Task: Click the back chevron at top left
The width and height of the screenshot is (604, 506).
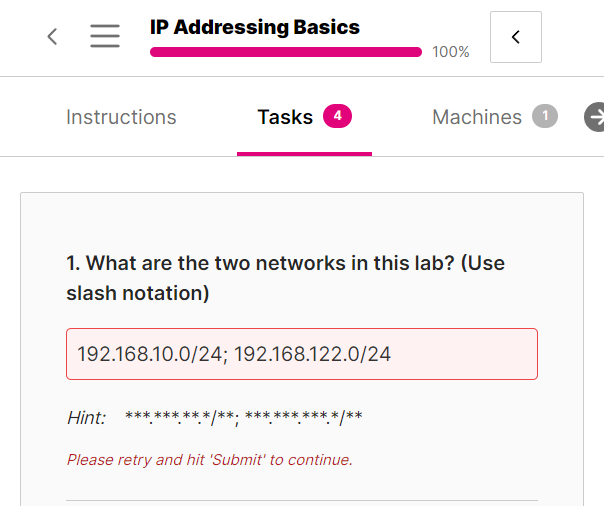Action: point(52,37)
